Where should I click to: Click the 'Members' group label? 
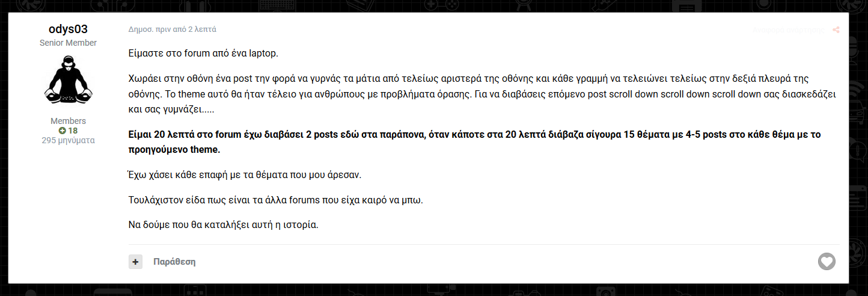68,121
